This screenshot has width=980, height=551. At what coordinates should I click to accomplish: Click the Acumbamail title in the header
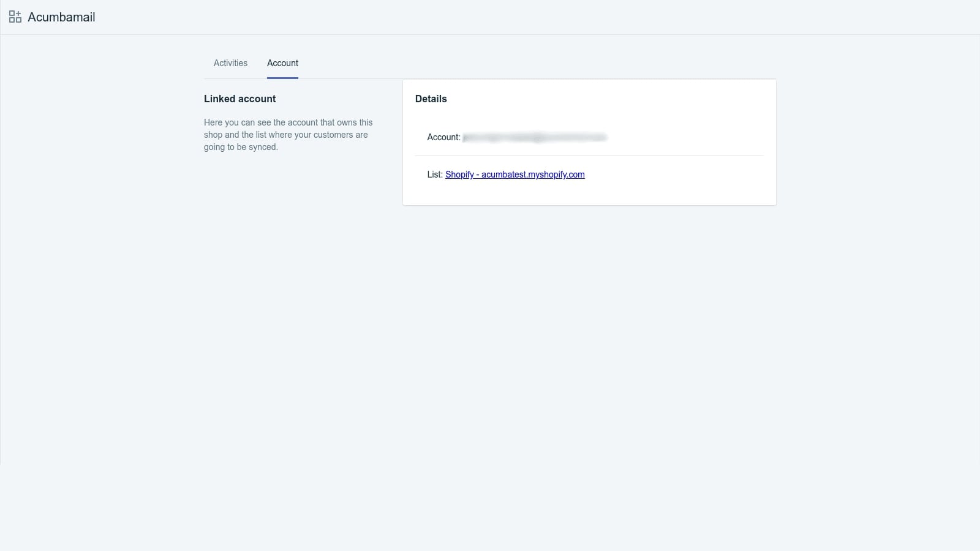click(61, 17)
